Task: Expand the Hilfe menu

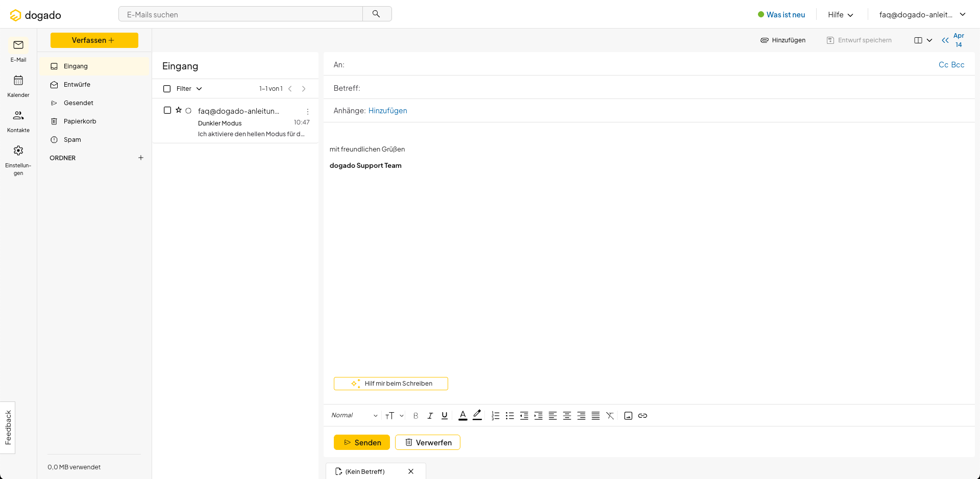Action: pos(841,15)
